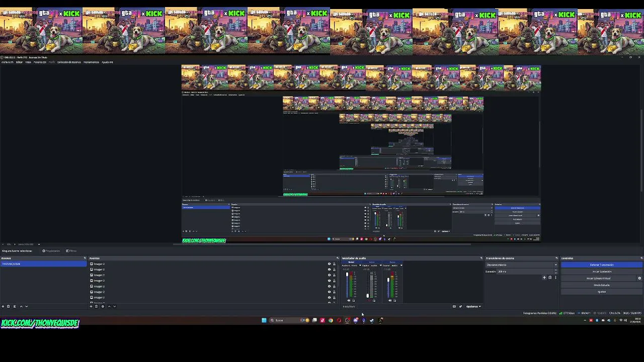Screen dimensions: 644x362
Task: Open the Colección de Escenas menu
Action: pos(69,62)
